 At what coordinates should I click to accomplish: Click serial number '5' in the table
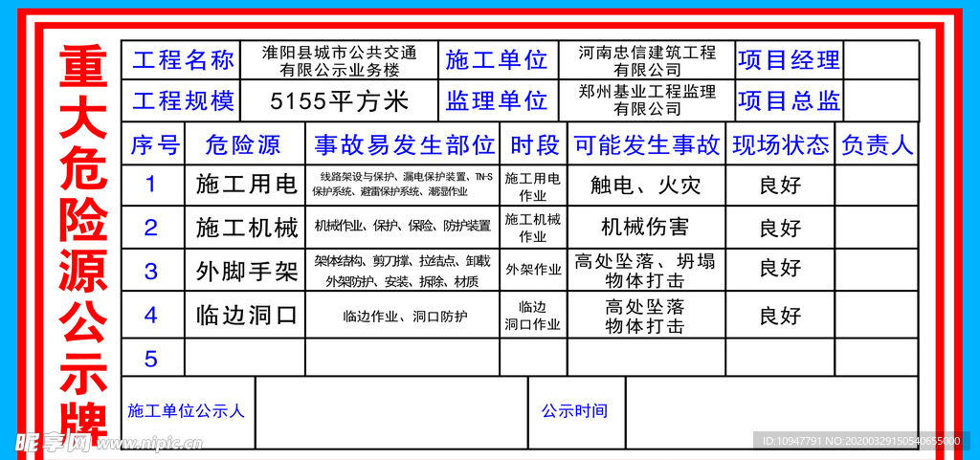[x=150, y=359]
